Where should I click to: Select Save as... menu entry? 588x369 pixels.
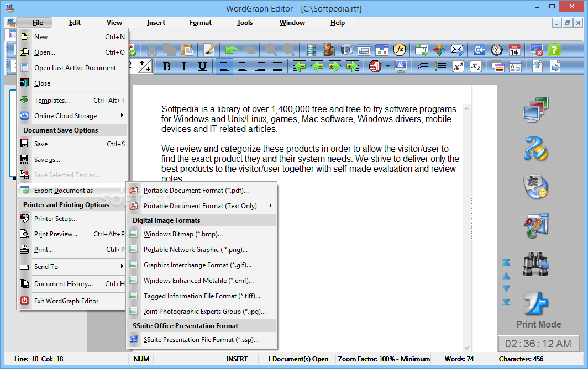(72, 160)
